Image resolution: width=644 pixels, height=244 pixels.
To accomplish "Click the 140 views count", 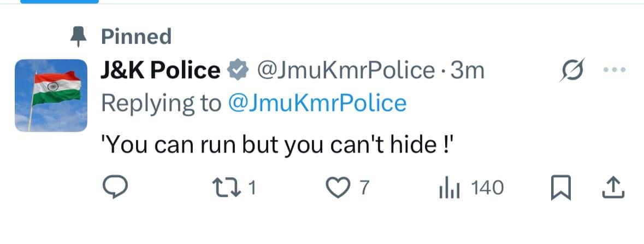I will (487, 189).
